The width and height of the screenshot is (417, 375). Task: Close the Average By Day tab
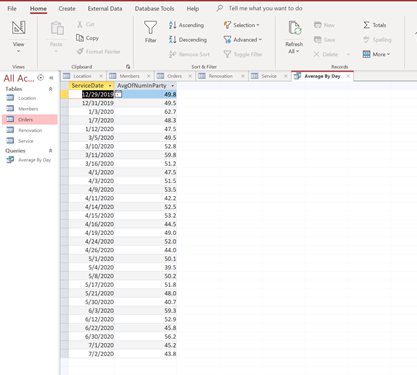[348, 76]
